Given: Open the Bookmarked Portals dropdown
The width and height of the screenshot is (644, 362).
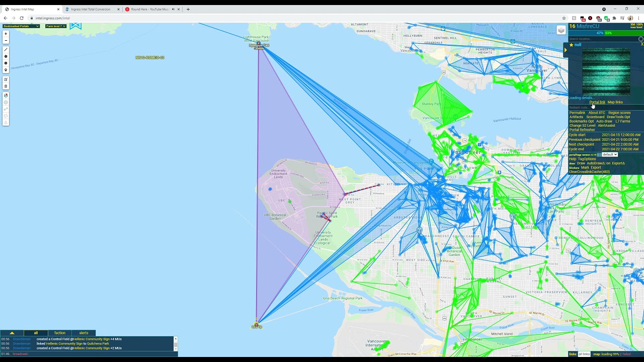Looking at the screenshot, I should [21, 26].
